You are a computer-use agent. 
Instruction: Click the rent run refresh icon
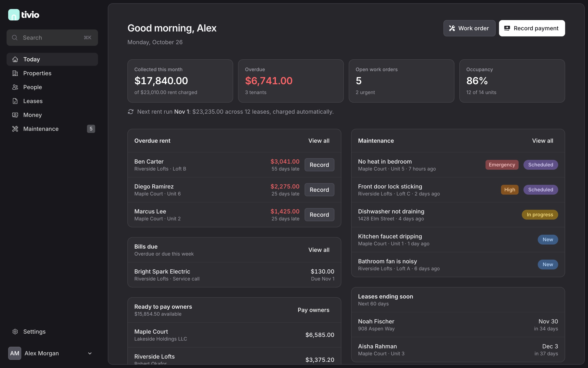[131, 112]
